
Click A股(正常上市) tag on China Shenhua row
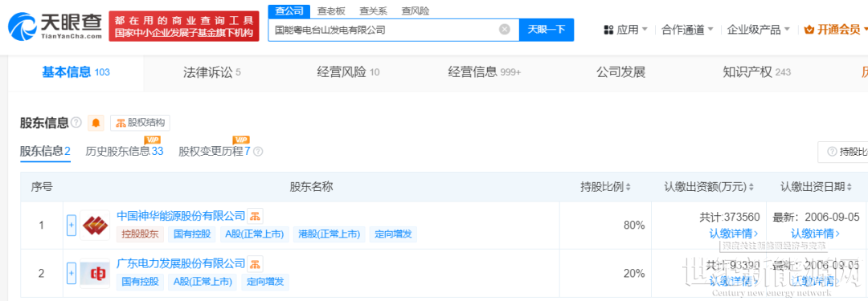[255, 234]
